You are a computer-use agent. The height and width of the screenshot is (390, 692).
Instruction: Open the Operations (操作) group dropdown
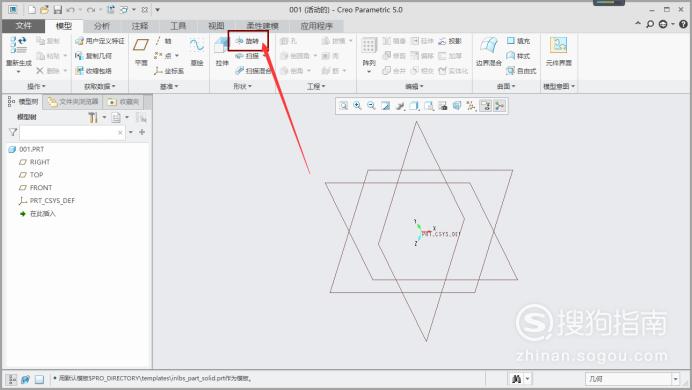36,86
